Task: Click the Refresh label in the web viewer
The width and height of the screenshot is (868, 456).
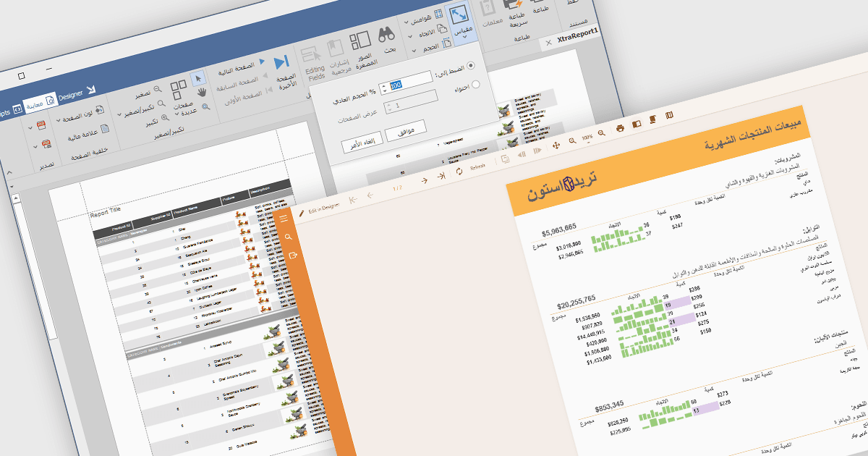Action: point(477,167)
